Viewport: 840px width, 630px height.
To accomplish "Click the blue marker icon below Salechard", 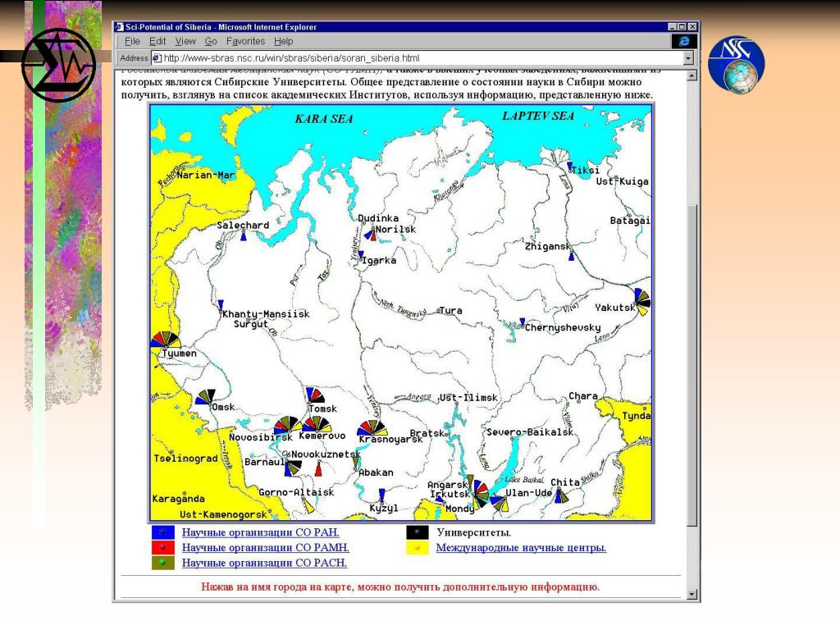I will (x=243, y=235).
